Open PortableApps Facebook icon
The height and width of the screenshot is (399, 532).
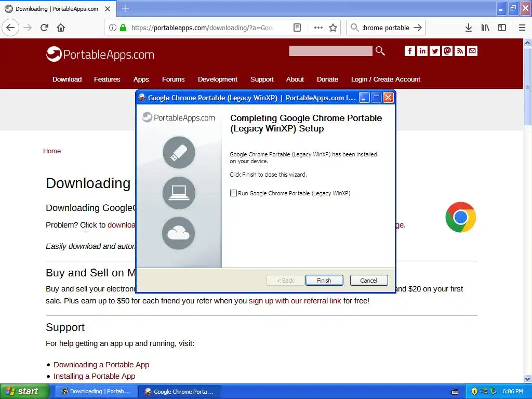coord(409,51)
